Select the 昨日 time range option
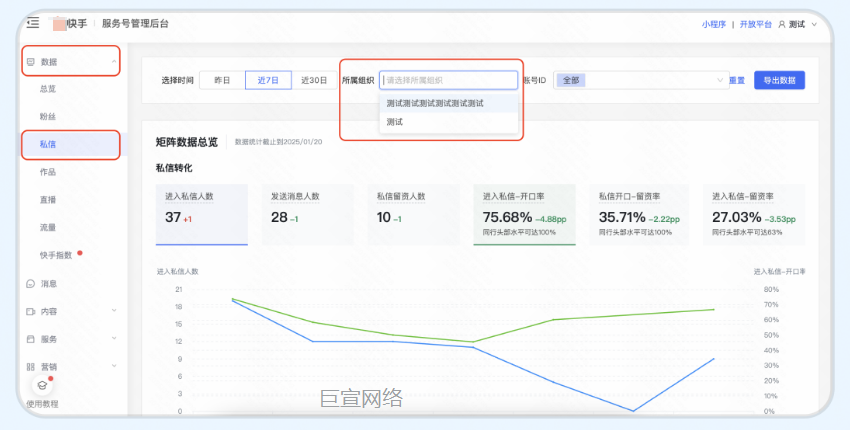The height and width of the screenshot is (430, 850). pos(222,80)
